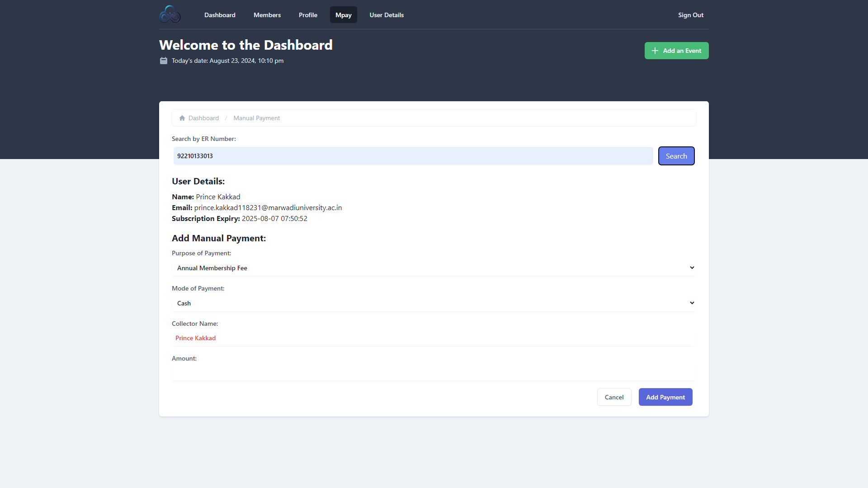Focus the ER Number search field
Screen dimensions: 868x488
(x=413, y=156)
